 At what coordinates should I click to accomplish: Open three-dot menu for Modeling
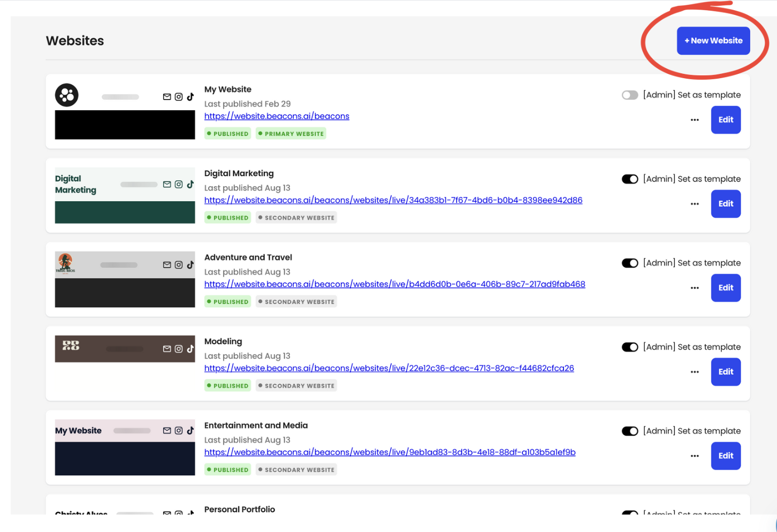tap(695, 372)
